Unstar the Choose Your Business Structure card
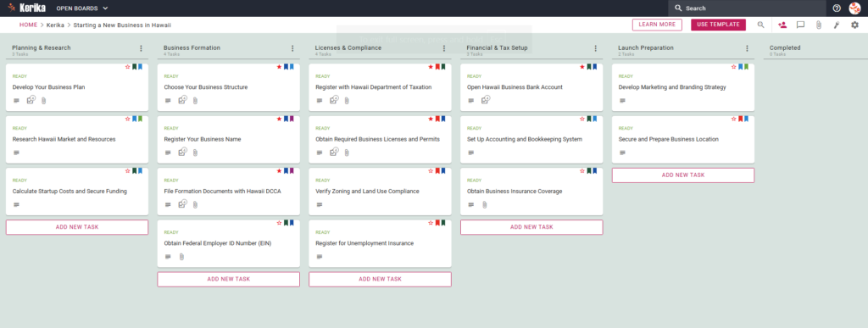868x328 pixels. [x=279, y=67]
